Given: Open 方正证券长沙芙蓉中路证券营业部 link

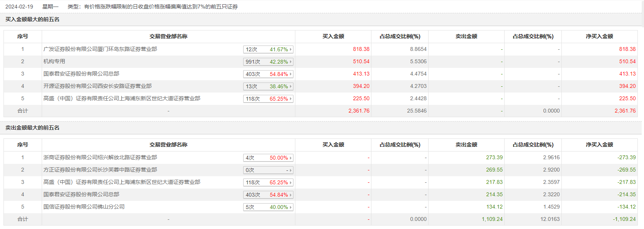Looking at the screenshot, I should (100, 170).
